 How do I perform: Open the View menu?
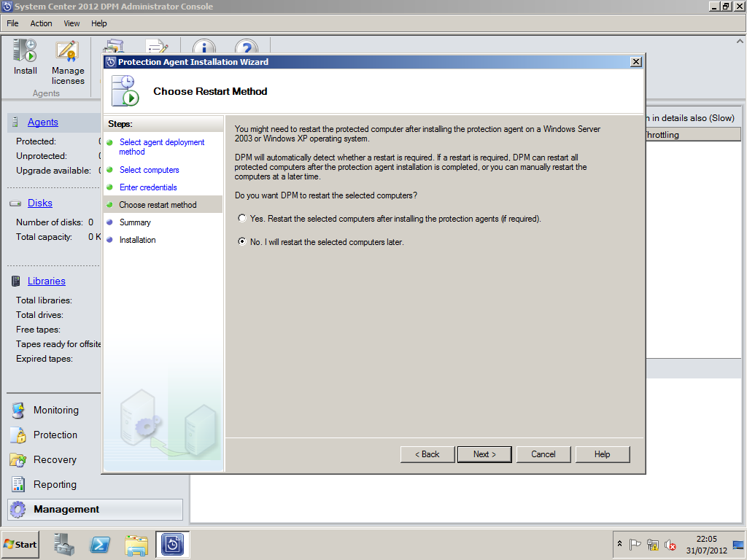point(71,23)
